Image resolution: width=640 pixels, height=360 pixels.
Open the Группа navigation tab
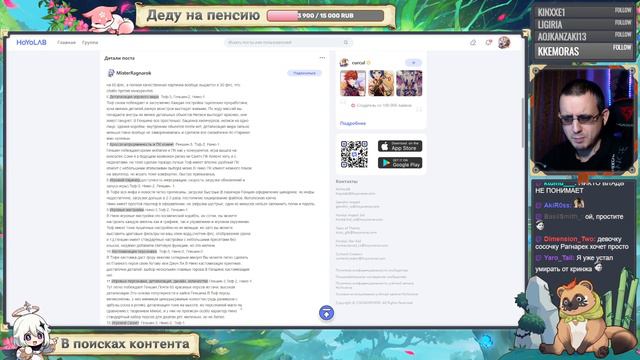(x=90, y=42)
